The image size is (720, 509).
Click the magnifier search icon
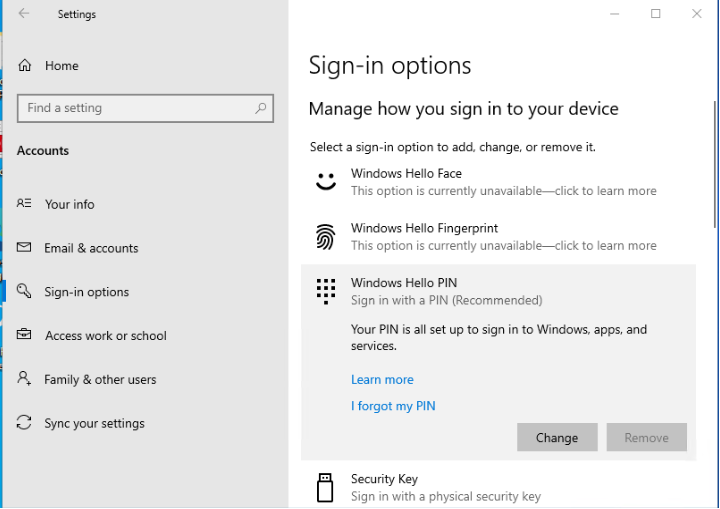point(260,108)
